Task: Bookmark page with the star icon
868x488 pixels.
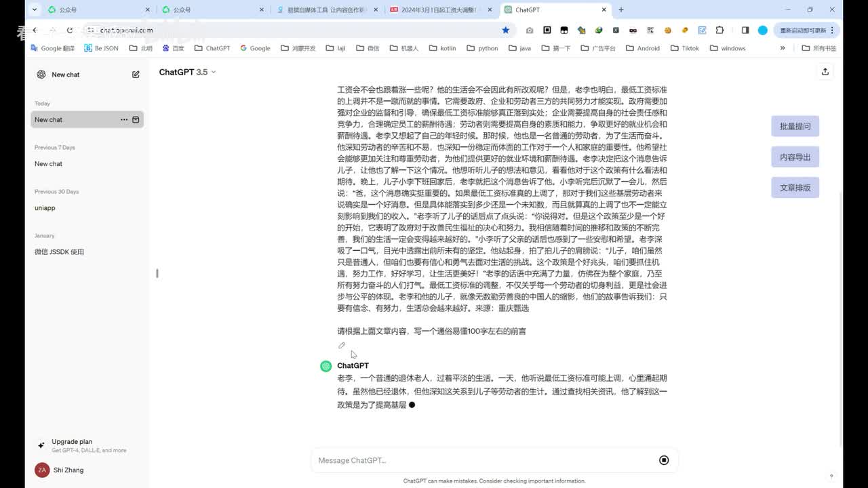Action: pyautogui.click(x=505, y=30)
